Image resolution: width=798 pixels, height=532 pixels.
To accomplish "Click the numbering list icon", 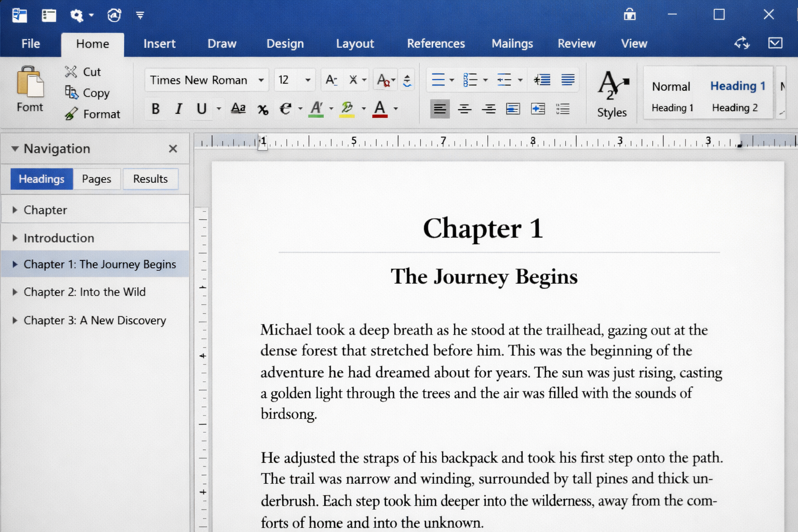I will (470, 79).
